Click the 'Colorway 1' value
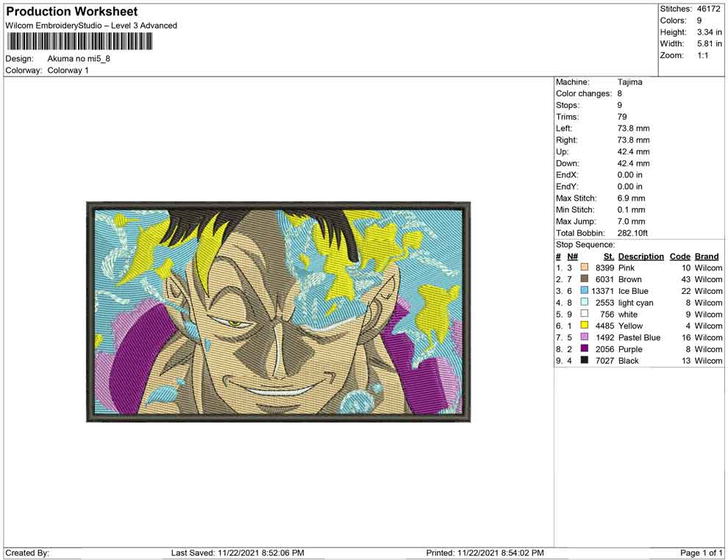The image size is (728, 560). pyautogui.click(x=68, y=71)
